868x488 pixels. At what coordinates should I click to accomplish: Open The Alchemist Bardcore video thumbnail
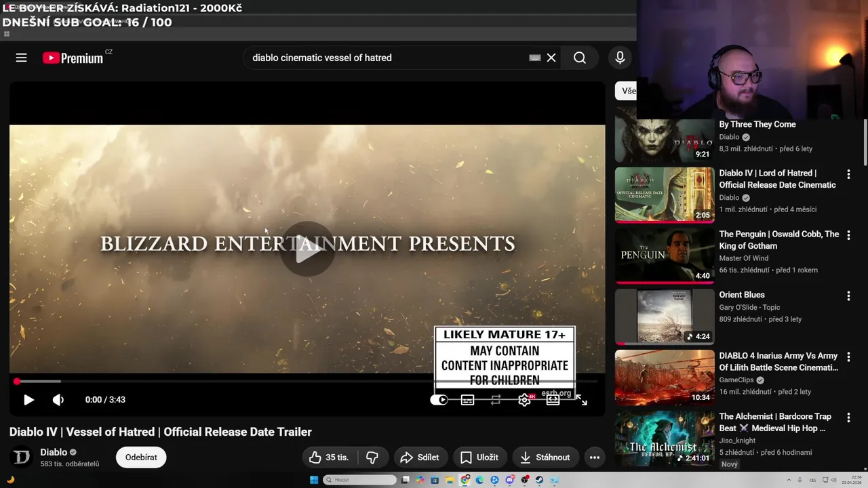tap(665, 439)
